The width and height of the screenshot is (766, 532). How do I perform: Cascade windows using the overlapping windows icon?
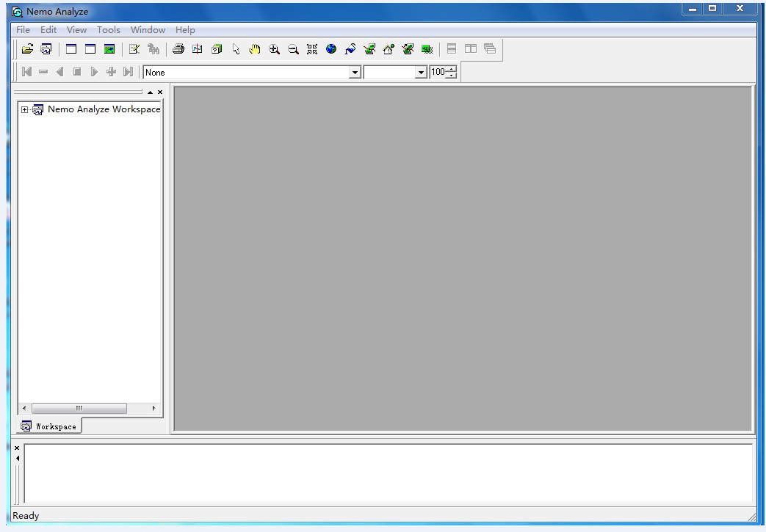coord(490,49)
